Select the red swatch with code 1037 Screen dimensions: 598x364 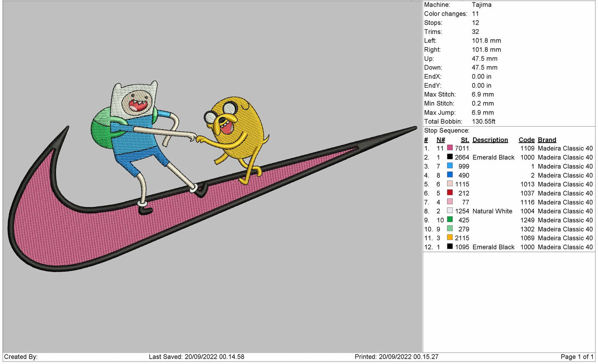point(450,193)
